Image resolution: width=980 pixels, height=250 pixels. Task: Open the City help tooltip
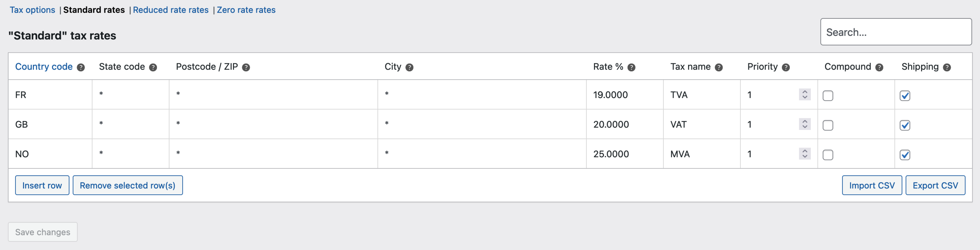(x=409, y=67)
